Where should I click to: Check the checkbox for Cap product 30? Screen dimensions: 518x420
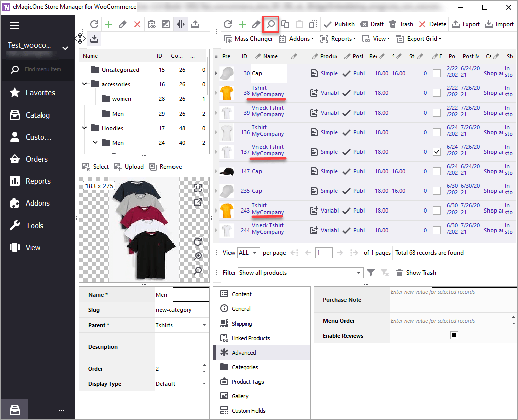tap(437, 73)
